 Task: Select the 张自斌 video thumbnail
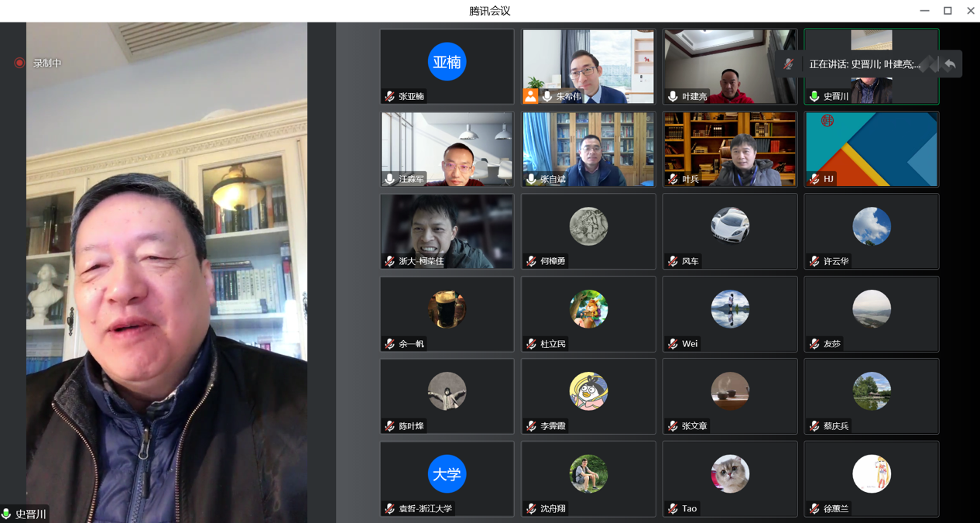pos(588,147)
